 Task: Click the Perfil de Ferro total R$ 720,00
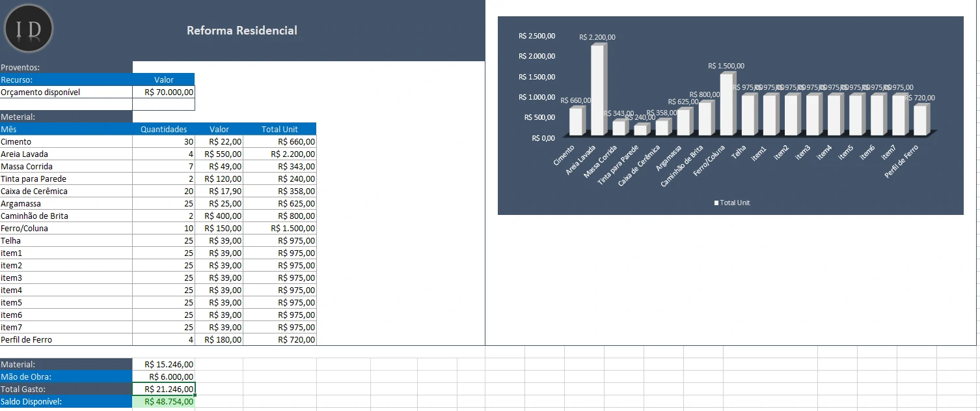(280, 339)
